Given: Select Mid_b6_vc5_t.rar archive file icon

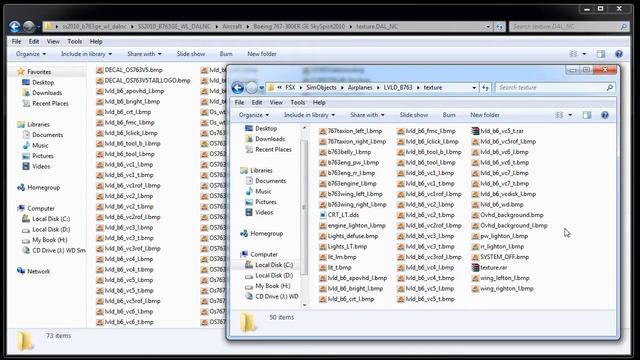Looking at the screenshot, I should coord(475,131).
